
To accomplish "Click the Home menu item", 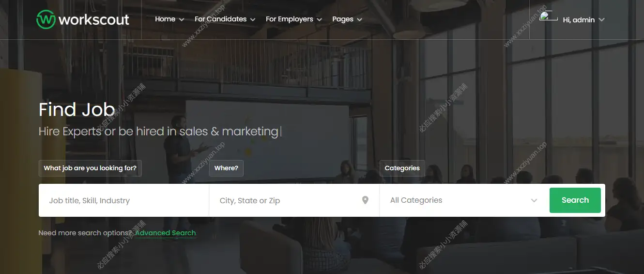I will (165, 19).
